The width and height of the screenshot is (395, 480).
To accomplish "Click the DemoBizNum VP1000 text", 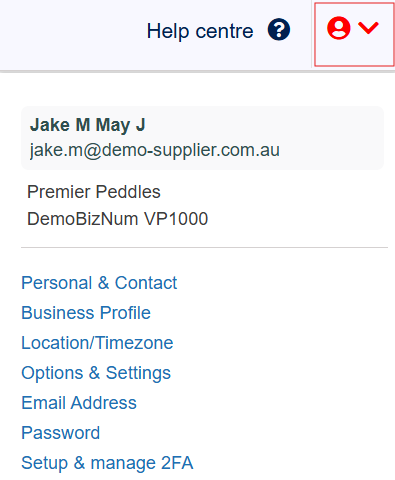I will pos(117,219).
